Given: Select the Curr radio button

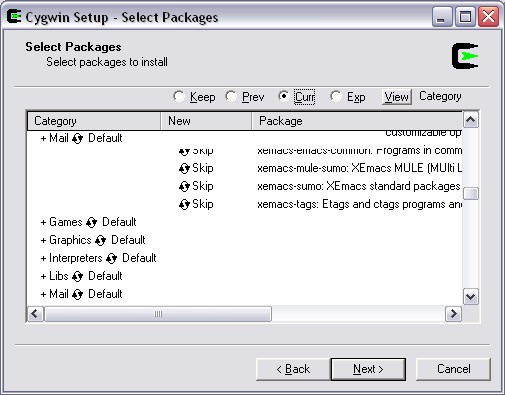Looking at the screenshot, I should click(x=284, y=97).
